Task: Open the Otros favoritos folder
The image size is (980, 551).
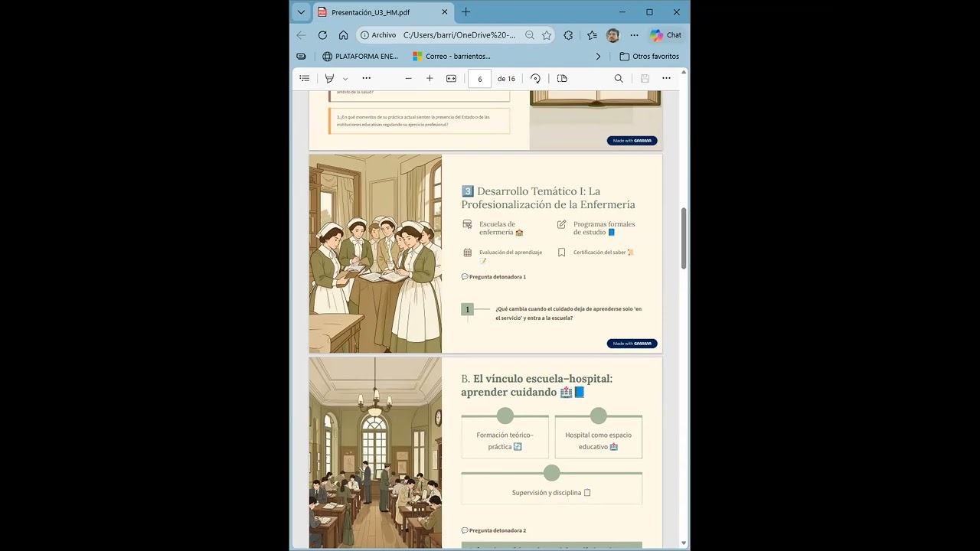Action: point(649,57)
